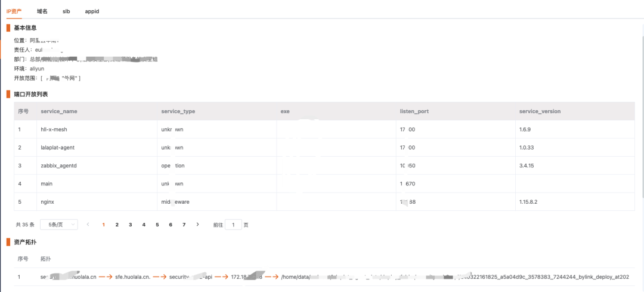The height and width of the screenshot is (292, 644).
Task: Select the hll-x-mesh service row
Action: tap(324, 129)
